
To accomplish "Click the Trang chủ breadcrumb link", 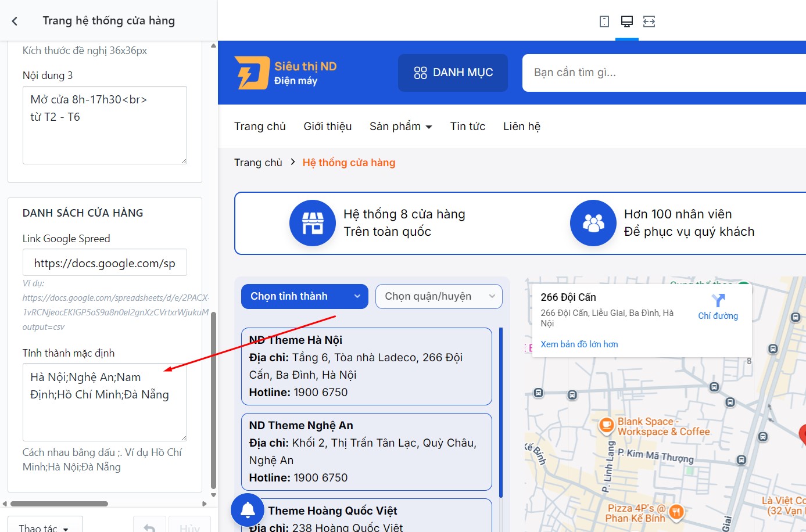I will [258, 163].
